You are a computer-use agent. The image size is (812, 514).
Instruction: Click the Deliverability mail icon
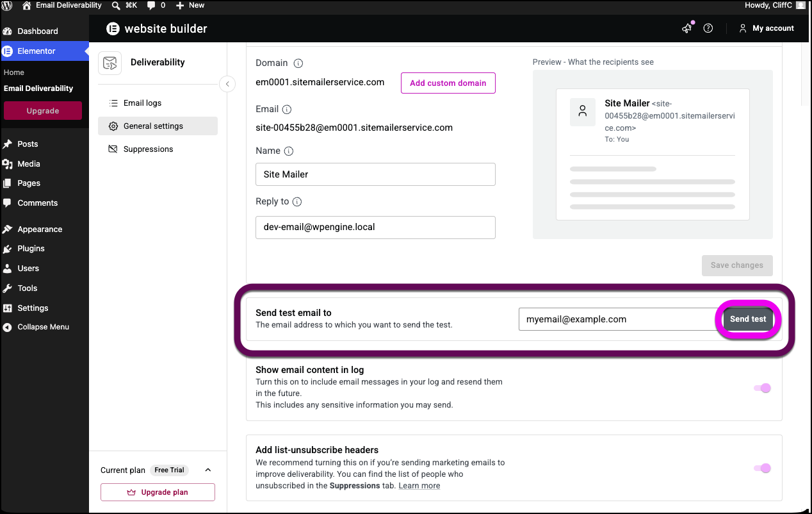pyautogui.click(x=110, y=63)
